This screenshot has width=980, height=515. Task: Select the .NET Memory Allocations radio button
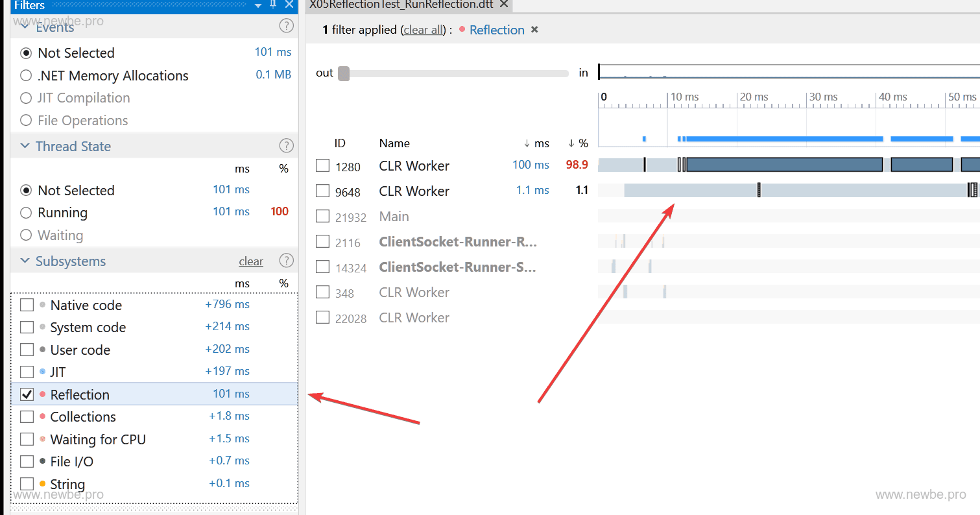(26, 76)
